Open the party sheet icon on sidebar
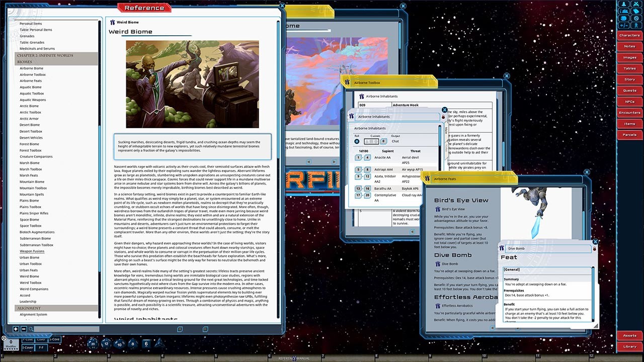This screenshot has width=644, height=362. (x=624, y=11)
